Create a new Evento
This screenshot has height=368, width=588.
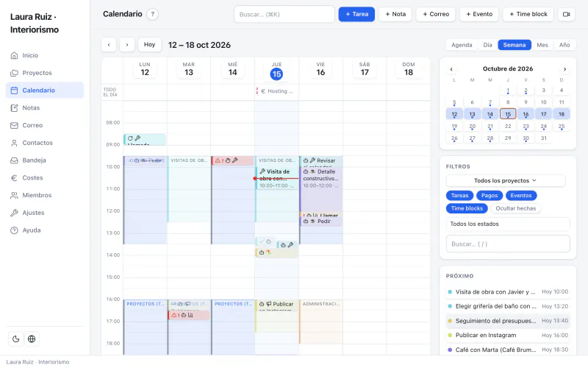coord(479,14)
